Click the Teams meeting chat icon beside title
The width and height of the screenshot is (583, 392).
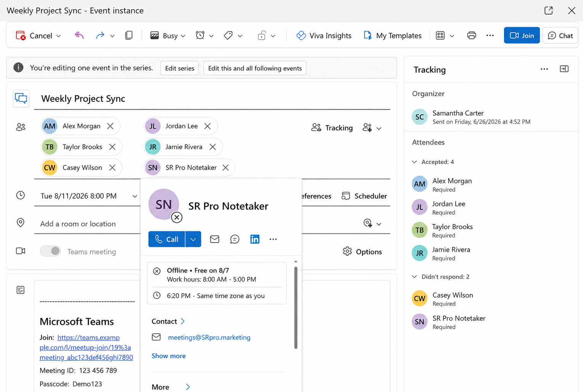click(x=21, y=99)
